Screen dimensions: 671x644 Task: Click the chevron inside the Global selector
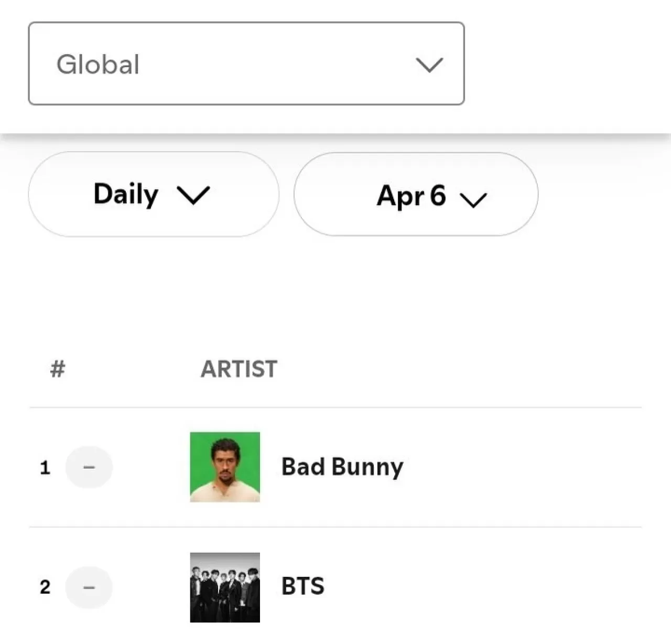pos(429,64)
